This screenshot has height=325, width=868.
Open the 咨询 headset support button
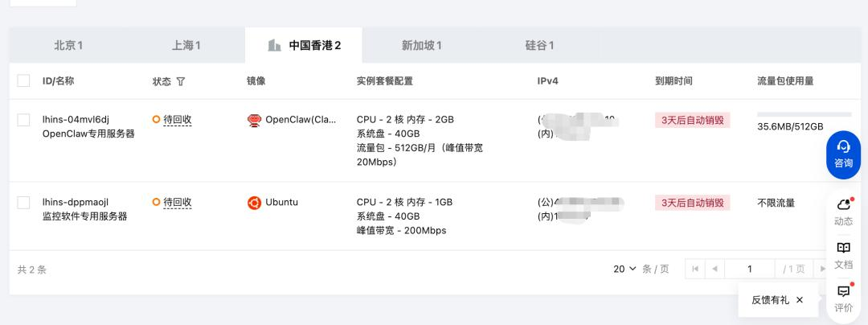pos(843,154)
